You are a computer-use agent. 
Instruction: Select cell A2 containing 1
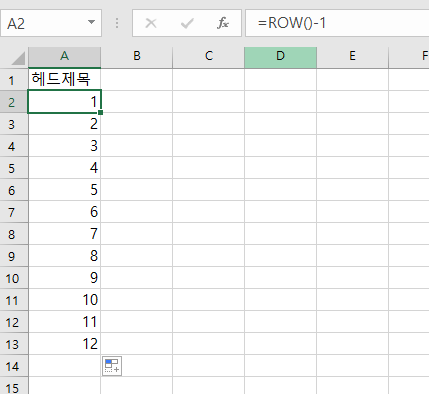pyautogui.click(x=64, y=102)
